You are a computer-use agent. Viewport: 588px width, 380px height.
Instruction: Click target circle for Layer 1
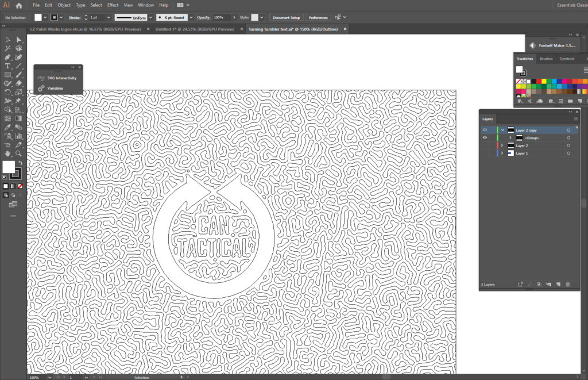(x=568, y=153)
